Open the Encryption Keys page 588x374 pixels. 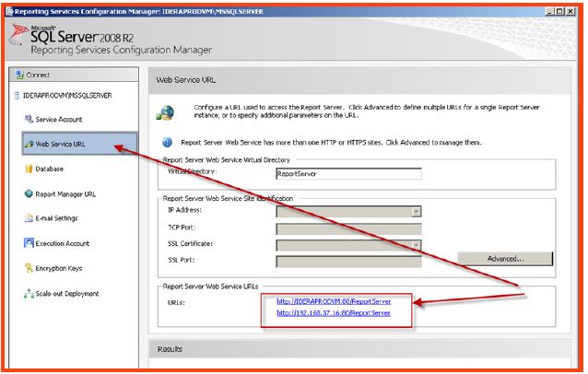point(58,268)
